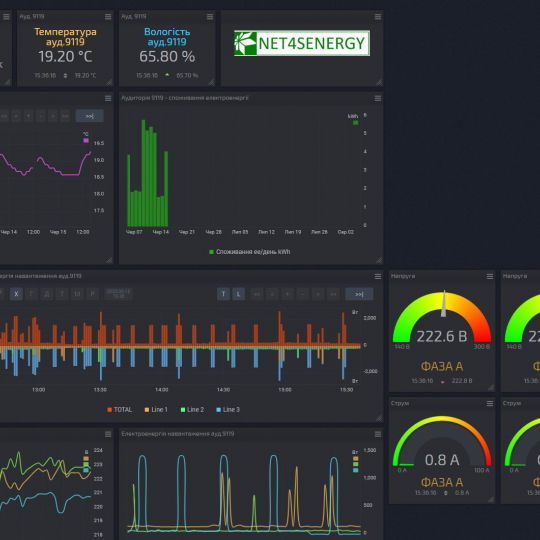This screenshot has height=540, width=540.
Task: Click the magenta °C series swatch
Action: (86, 141)
